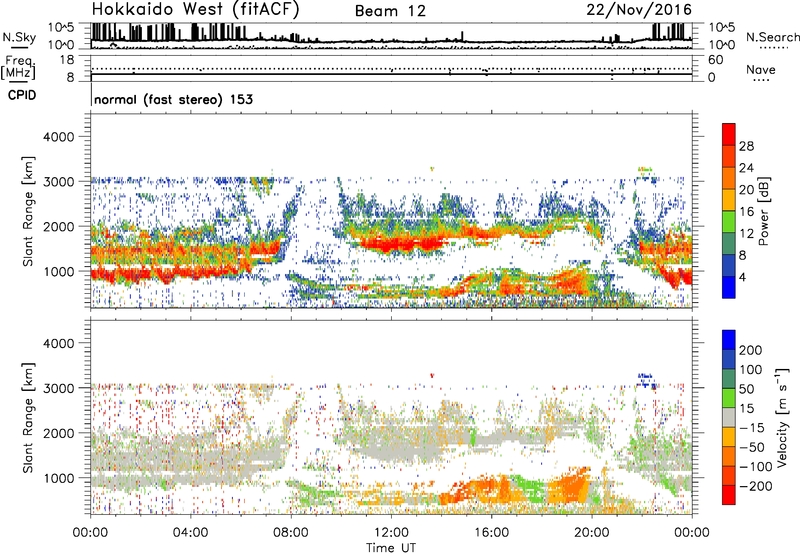Click the 'N.Sky' legend label
Screen dimensions: 800x554
[x=19, y=37]
